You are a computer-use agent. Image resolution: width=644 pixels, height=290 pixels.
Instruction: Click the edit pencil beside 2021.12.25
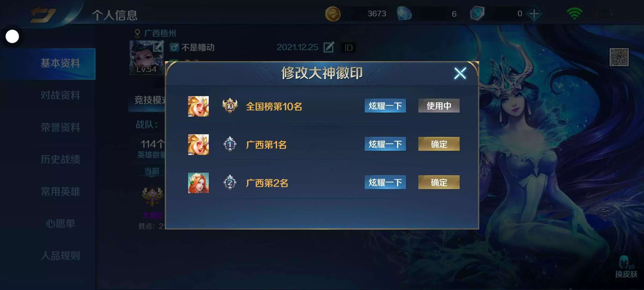click(x=329, y=47)
